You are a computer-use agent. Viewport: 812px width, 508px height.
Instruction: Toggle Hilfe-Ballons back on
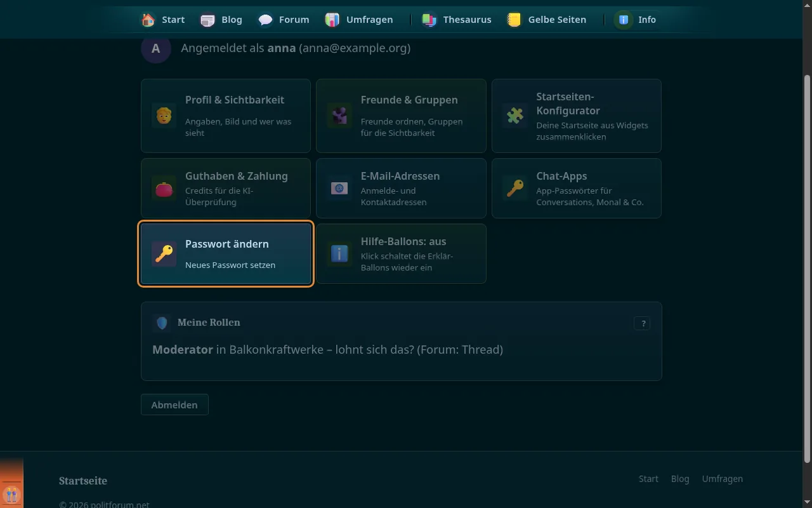(401, 254)
